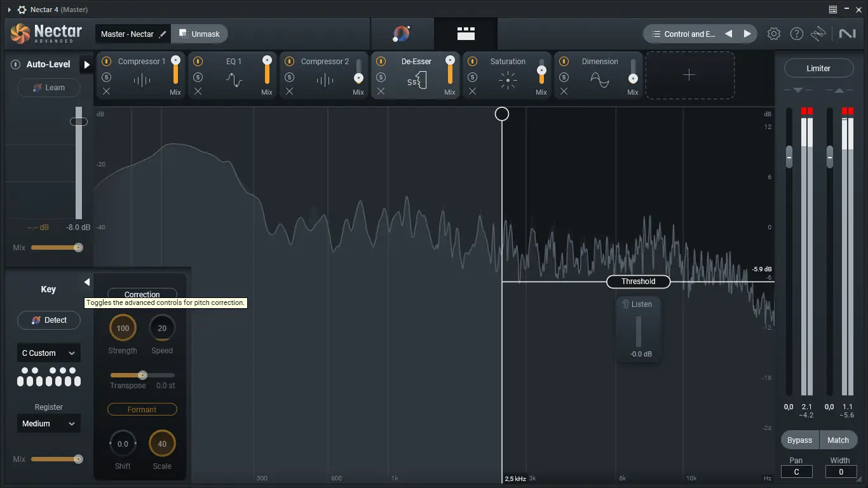
Task: Toggle EQ 1 module power
Action: 198,62
